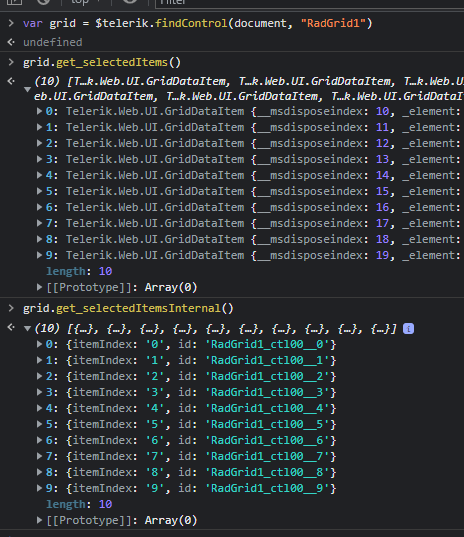Click the id value 'RadGrid1_ctl00__5'
Image resolution: width=464 pixels, height=537 pixels.
(267, 424)
